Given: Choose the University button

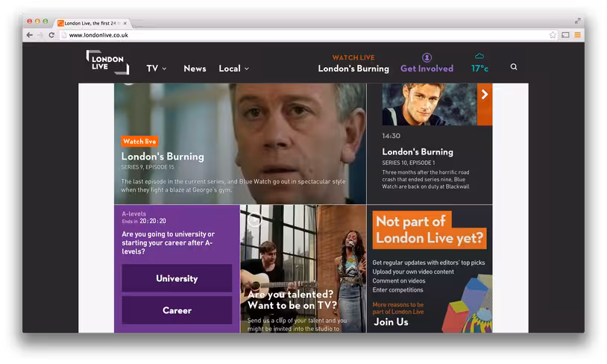Looking at the screenshot, I should pos(177,278).
